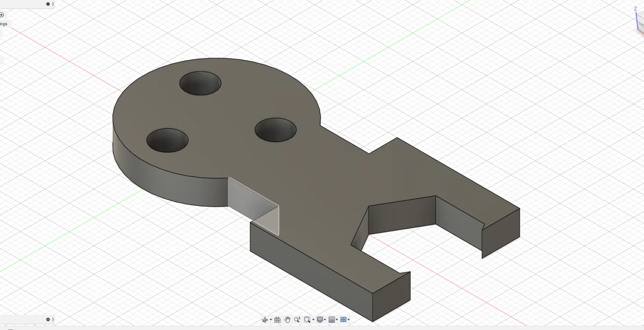Viewport: 644px width, 330px height.
Task: Click the collapse minus icon on the top panel
Action: click(47, 4)
